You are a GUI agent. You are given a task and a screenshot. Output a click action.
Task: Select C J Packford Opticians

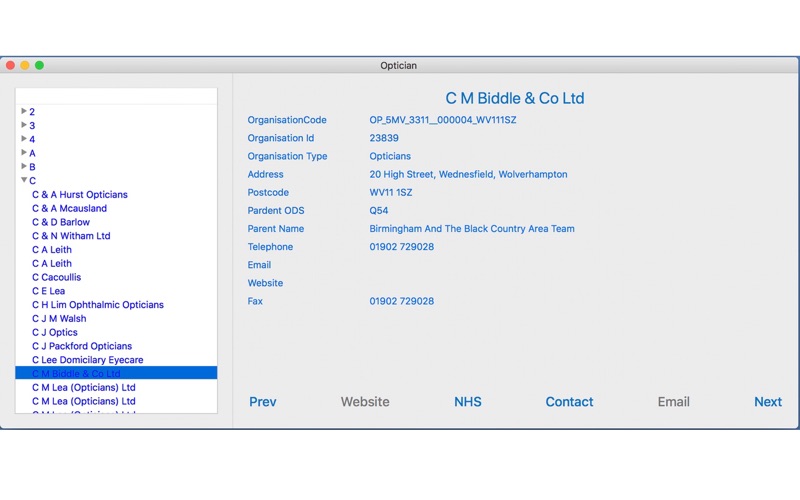(82, 346)
